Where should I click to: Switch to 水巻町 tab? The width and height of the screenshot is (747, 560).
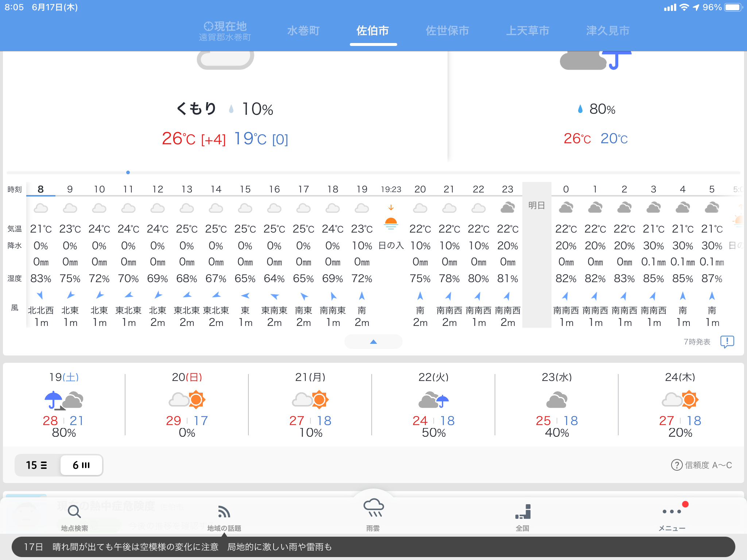coord(303,31)
